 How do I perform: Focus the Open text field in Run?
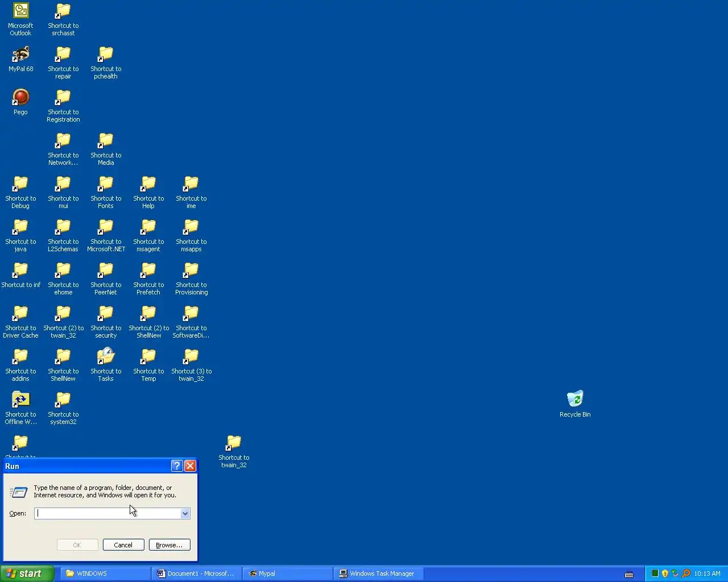[x=107, y=513]
